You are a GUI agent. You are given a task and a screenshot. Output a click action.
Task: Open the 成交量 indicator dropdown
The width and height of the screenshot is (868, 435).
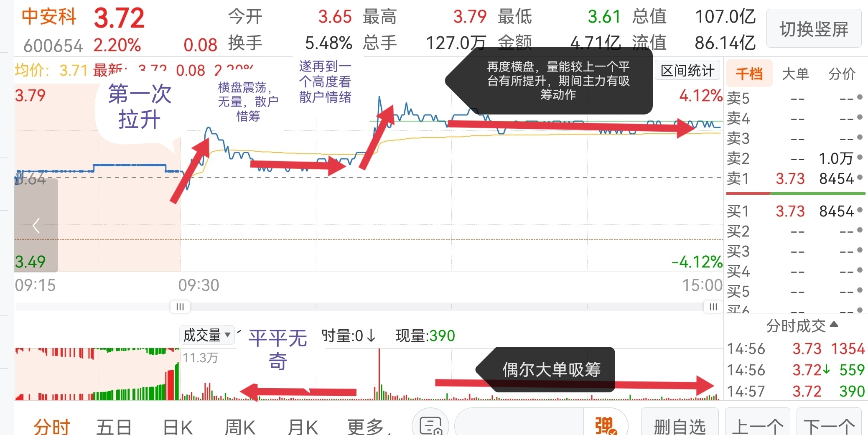click(x=207, y=335)
